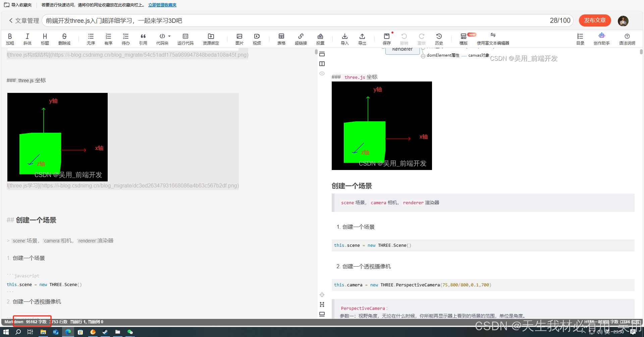Insert a poll (投票)

click(x=320, y=39)
